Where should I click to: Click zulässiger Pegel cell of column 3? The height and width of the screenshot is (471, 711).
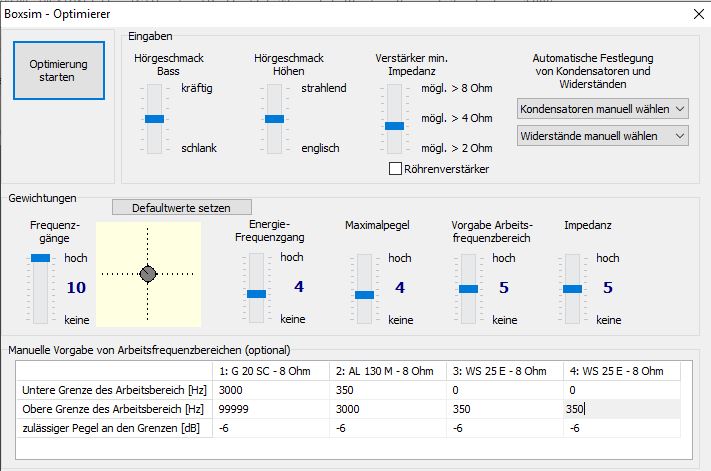pos(505,428)
